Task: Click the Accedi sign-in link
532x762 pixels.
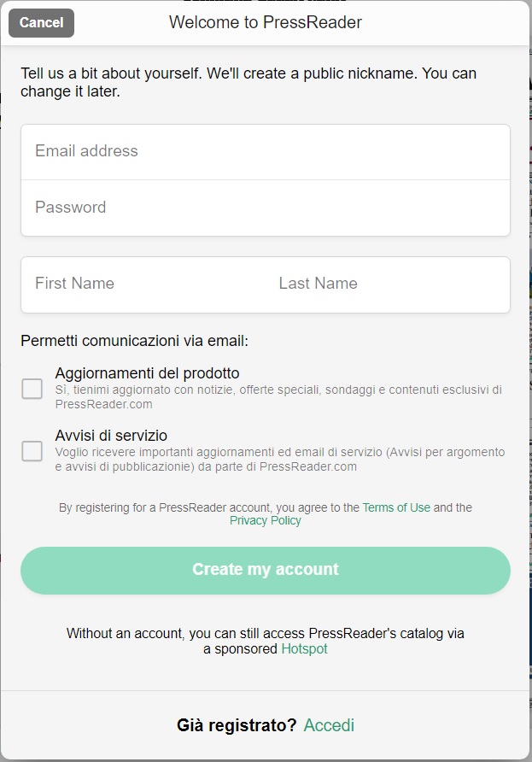Action: point(329,725)
